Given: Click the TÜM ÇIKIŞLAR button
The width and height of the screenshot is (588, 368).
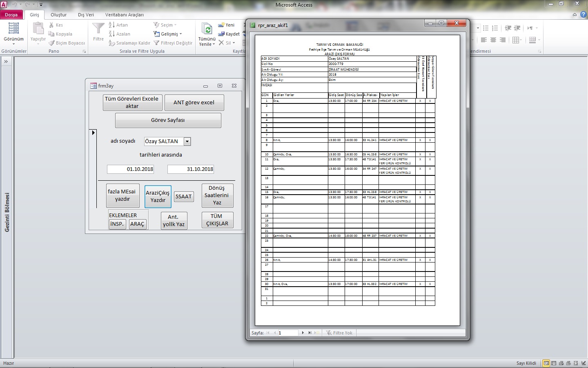Looking at the screenshot, I should pos(217,220).
